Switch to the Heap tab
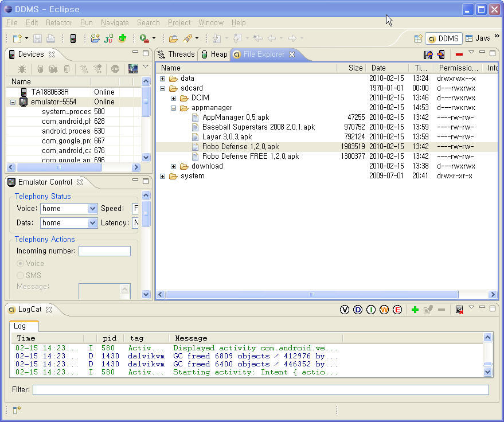 pos(214,54)
